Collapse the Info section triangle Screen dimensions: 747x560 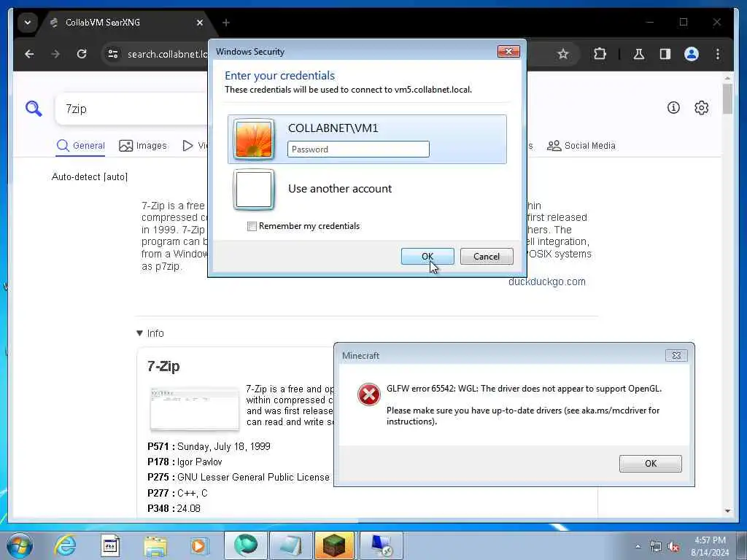coord(139,333)
